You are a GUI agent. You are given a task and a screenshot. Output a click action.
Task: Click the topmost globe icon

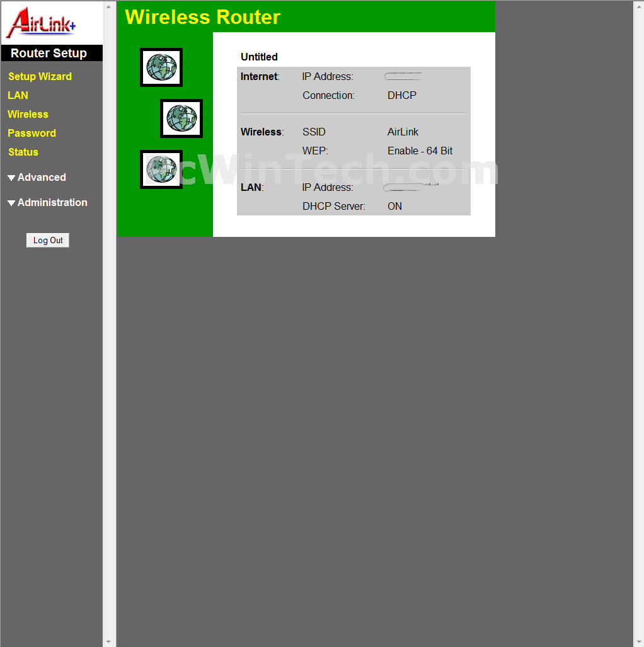pyautogui.click(x=161, y=67)
